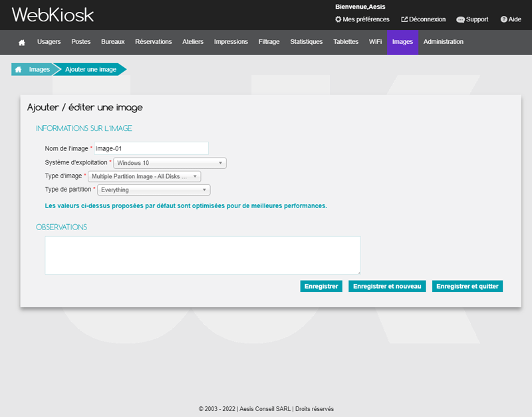Grab the Observations textarea resize handle
532x417 pixels.
[358, 272]
